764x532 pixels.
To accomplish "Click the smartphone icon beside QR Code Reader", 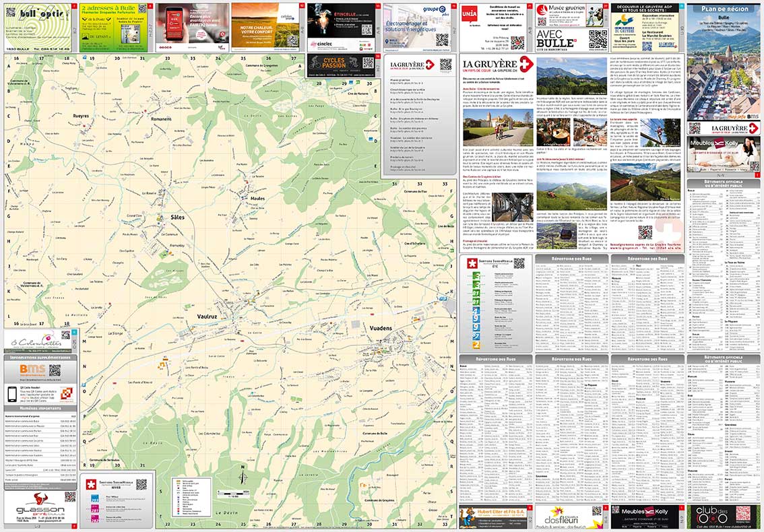I will tap(12, 395).
